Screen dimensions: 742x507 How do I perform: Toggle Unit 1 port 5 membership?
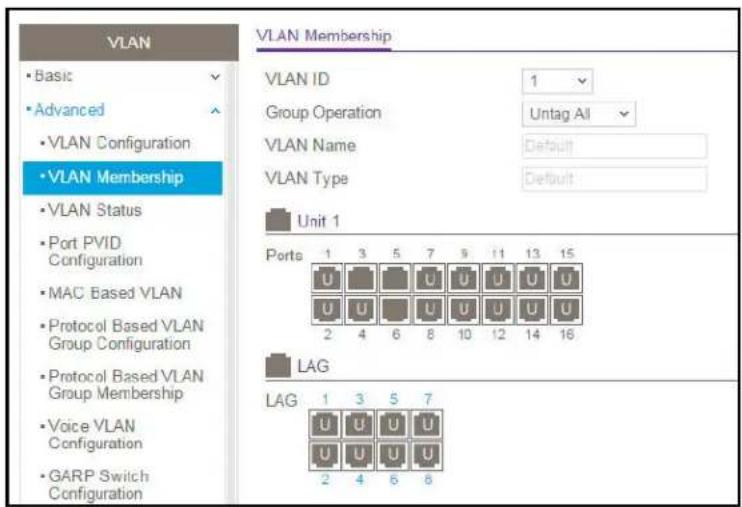[395, 279]
